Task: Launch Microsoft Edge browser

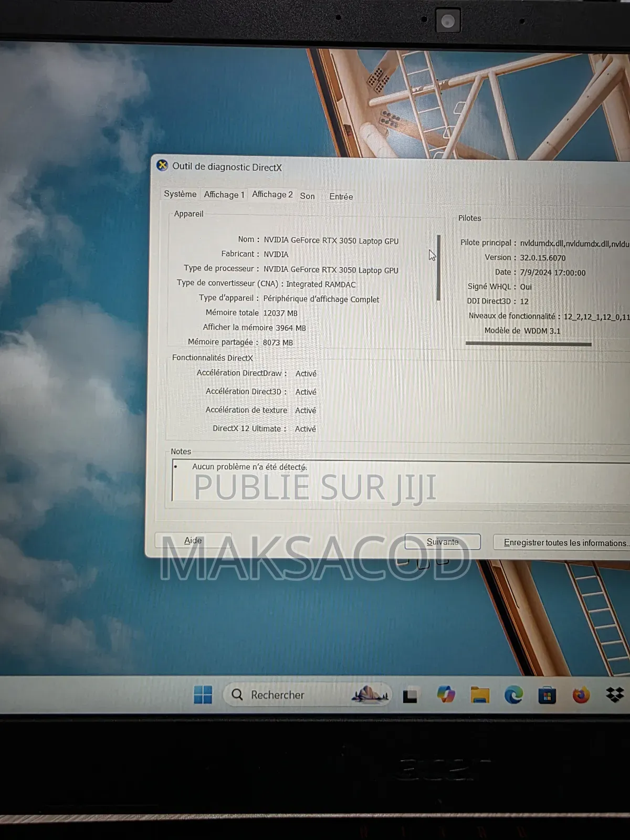Action: point(513,695)
